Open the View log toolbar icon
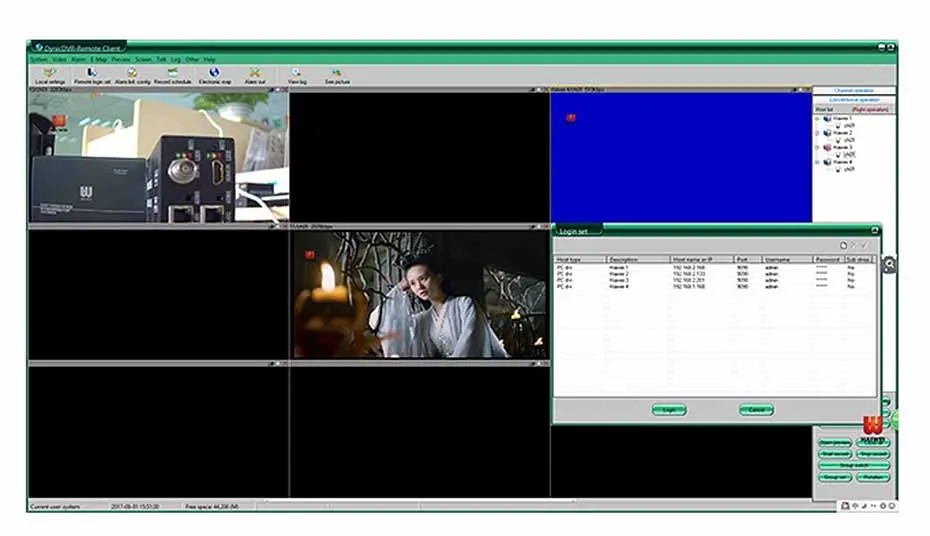 point(297,76)
